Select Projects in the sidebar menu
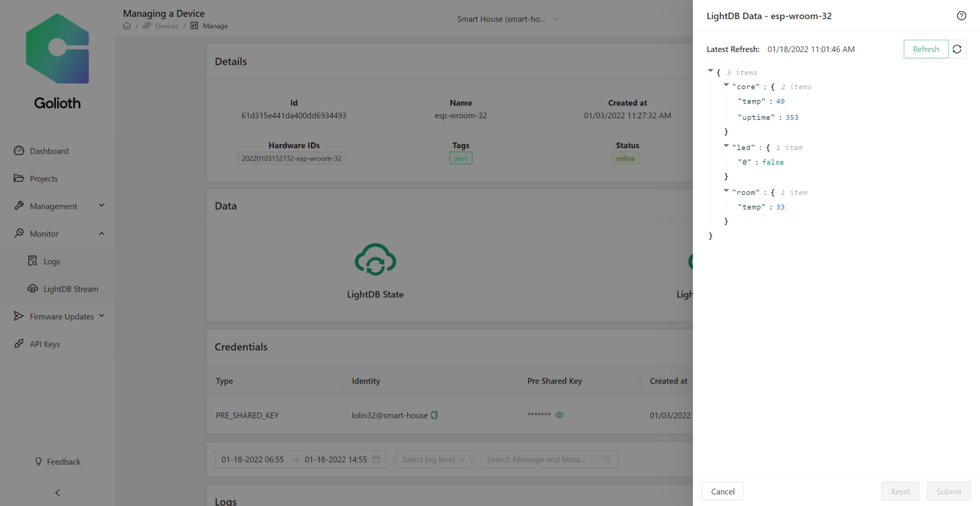This screenshot has width=980, height=506. coord(44,178)
